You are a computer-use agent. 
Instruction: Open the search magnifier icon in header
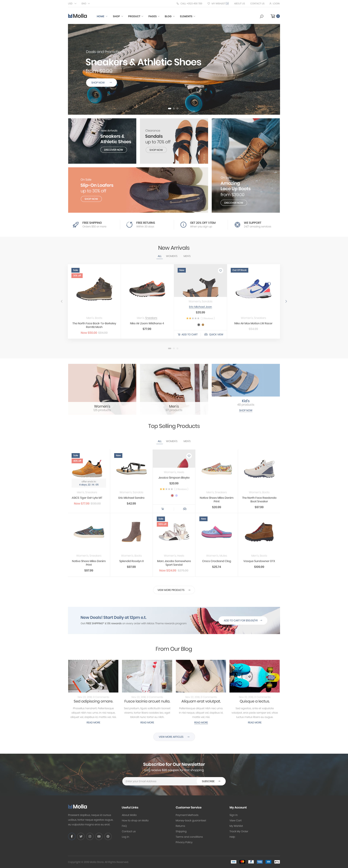coord(262,16)
